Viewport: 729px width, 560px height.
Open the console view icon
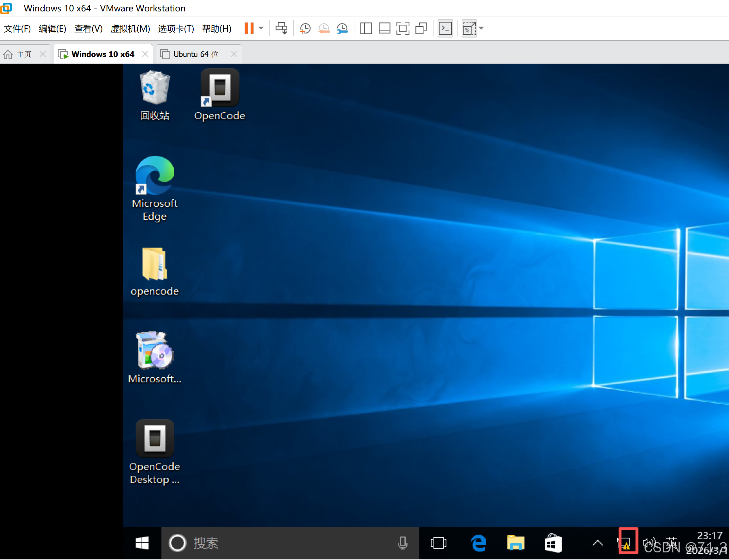(445, 28)
